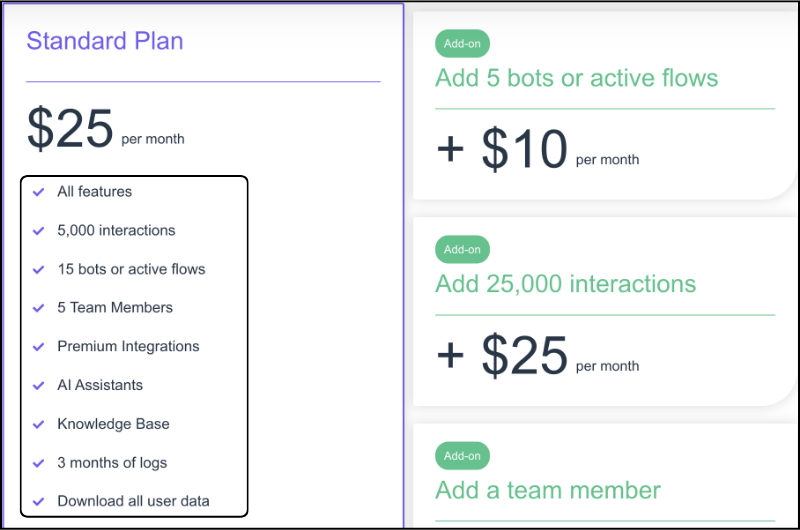Click checkmark beside Knowledge Base
The height and width of the screenshot is (530, 800).
[x=38, y=424]
